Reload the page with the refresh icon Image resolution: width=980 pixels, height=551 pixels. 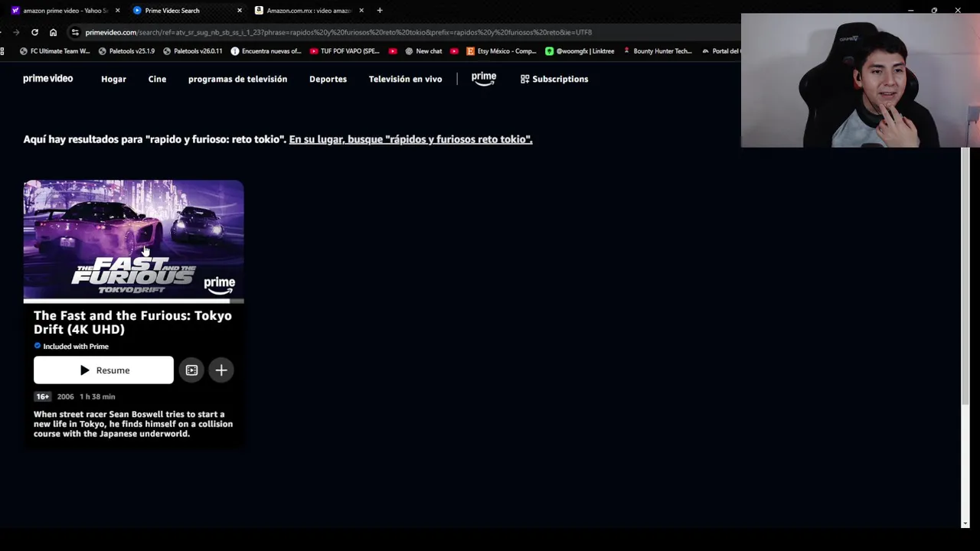[34, 32]
